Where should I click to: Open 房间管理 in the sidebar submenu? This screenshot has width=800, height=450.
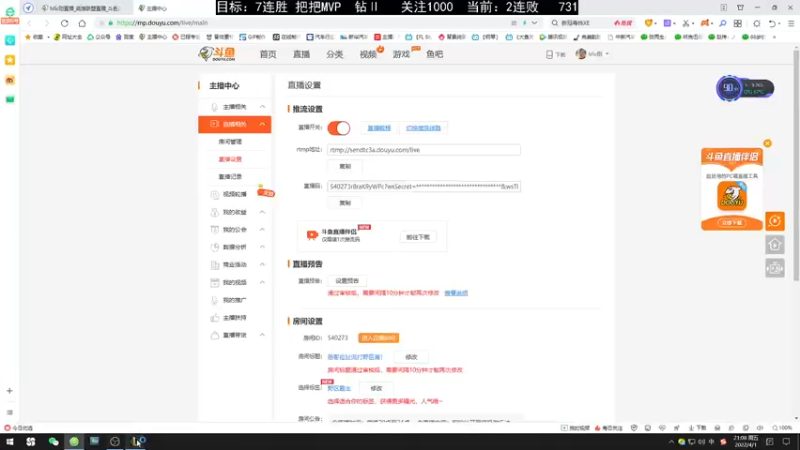coord(230,142)
